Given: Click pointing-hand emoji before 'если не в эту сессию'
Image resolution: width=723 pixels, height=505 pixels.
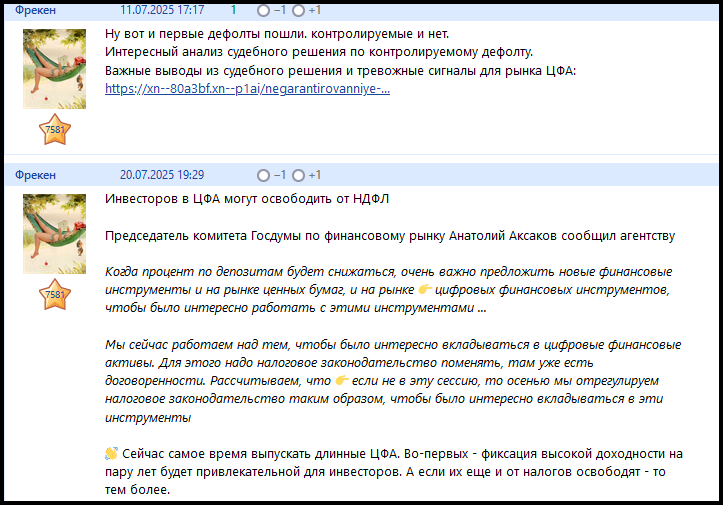Looking at the screenshot, I should click(342, 380).
